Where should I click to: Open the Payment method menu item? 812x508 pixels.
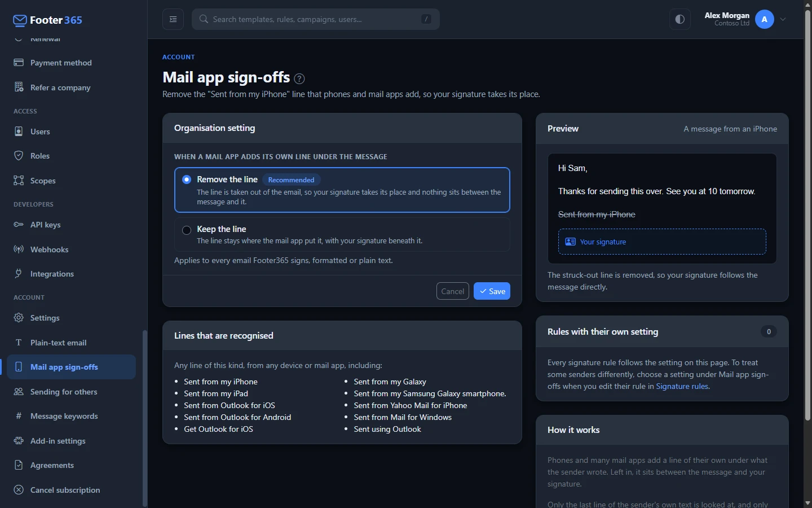[x=71, y=63]
